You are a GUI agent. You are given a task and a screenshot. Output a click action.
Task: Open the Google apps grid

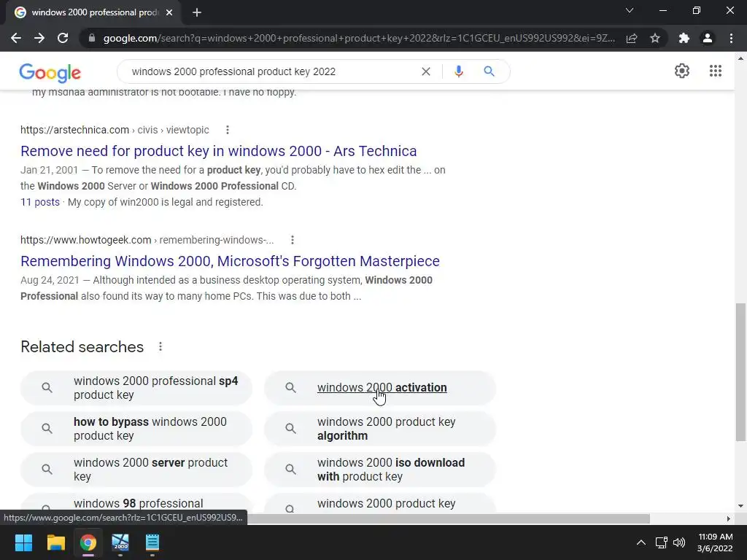[x=715, y=71]
